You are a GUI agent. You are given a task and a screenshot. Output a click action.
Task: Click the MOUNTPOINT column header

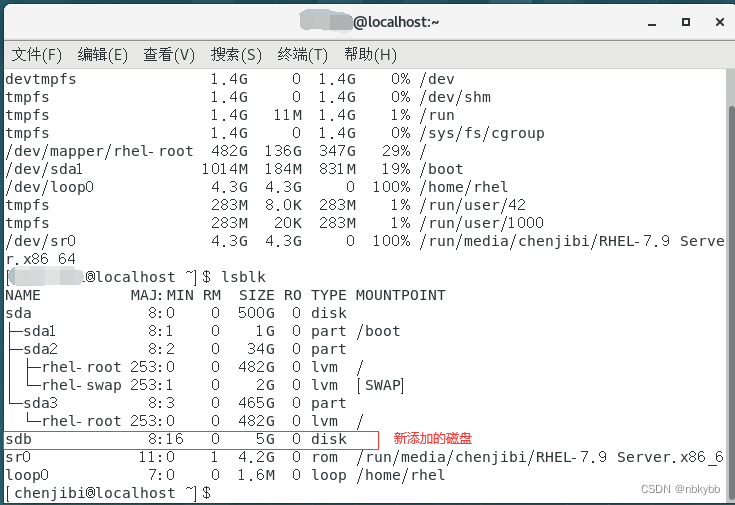click(x=401, y=295)
